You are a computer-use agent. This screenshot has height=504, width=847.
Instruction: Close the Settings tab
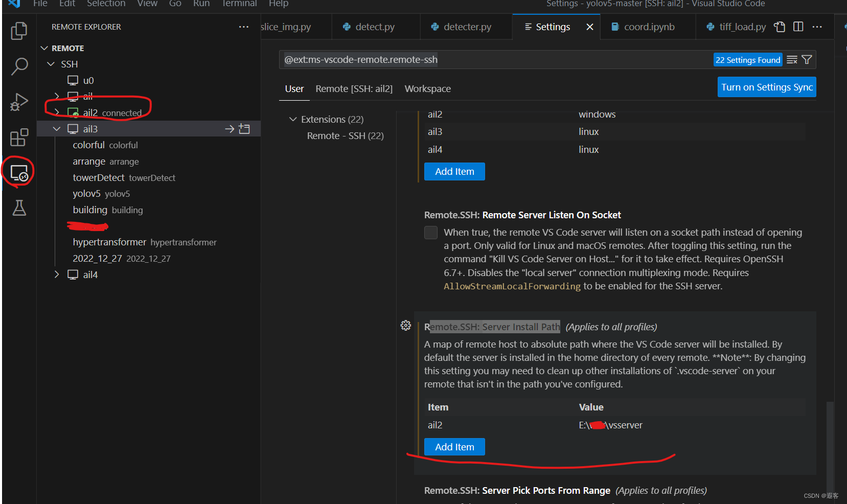pos(590,27)
